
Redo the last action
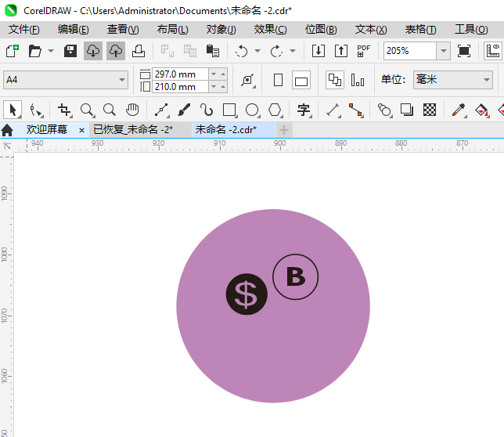click(276, 51)
